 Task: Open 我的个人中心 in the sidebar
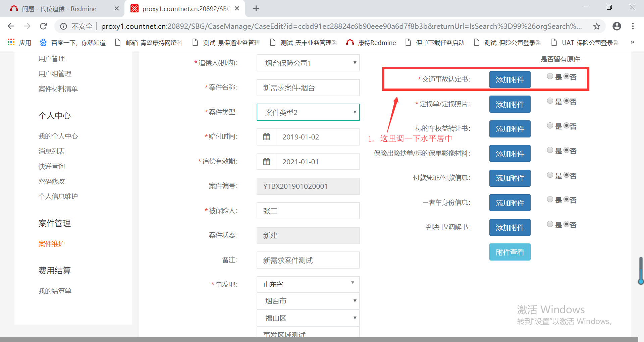[58, 136]
